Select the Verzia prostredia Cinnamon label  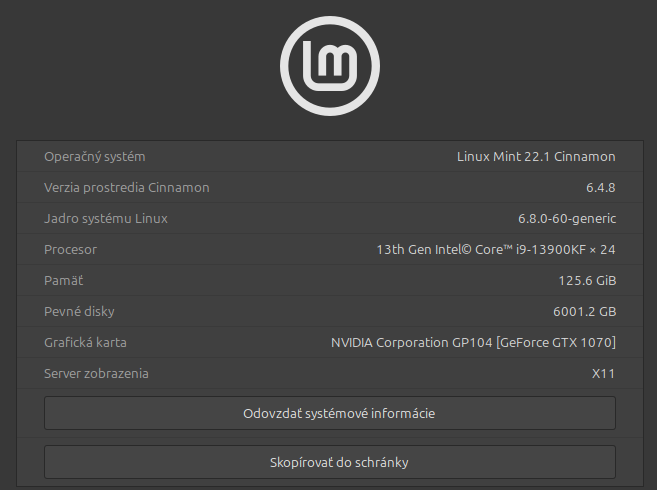tap(127, 188)
